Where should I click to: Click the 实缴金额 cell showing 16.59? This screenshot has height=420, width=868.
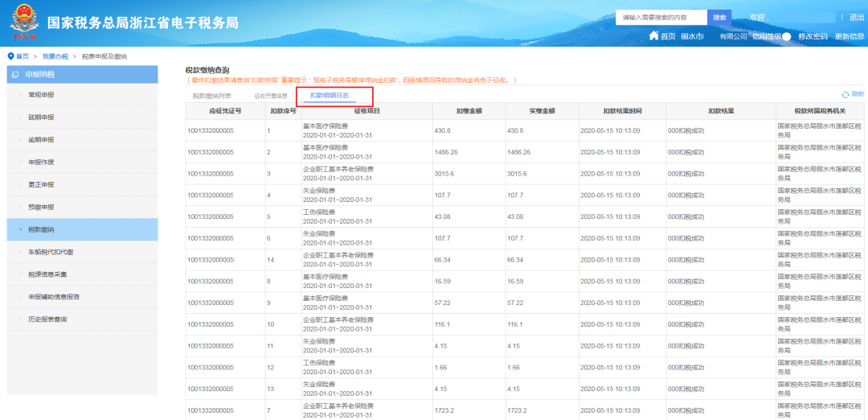click(542, 281)
